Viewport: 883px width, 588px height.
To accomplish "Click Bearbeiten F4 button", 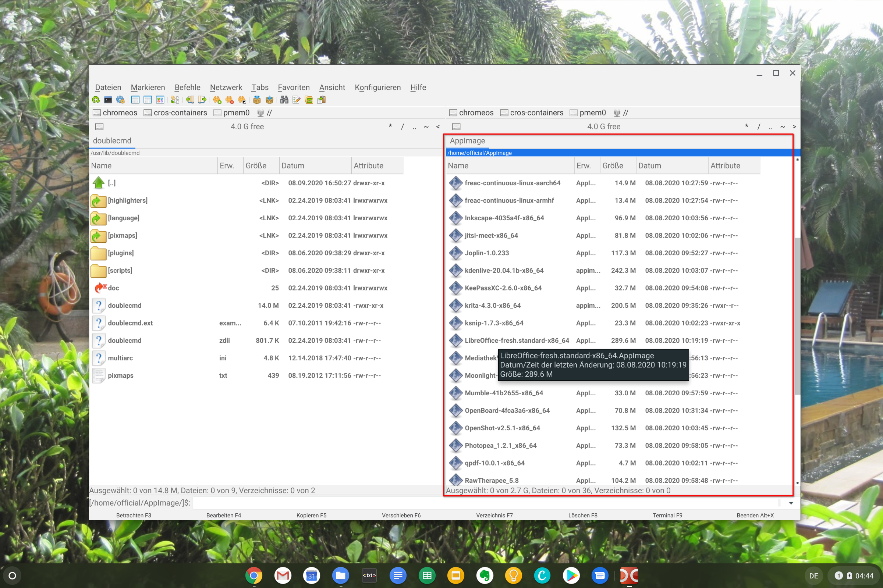I will click(224, 515).
